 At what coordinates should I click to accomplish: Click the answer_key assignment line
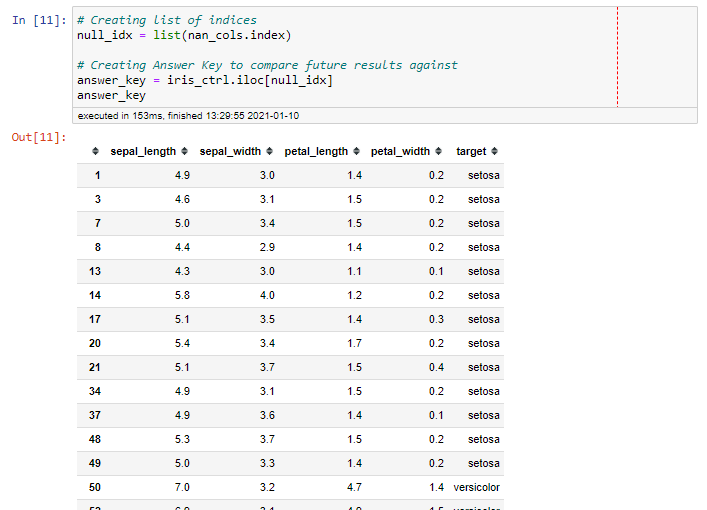tap(205, 80)
